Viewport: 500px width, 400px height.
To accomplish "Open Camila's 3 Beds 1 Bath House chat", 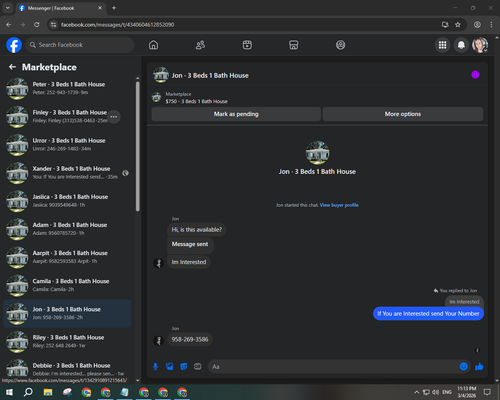I will point(68,285).
